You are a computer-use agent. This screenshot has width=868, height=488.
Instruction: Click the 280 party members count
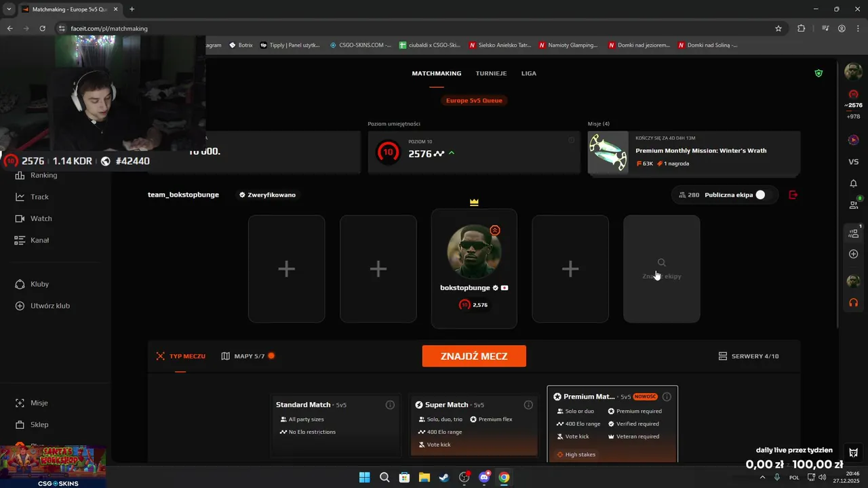[689, 195]
